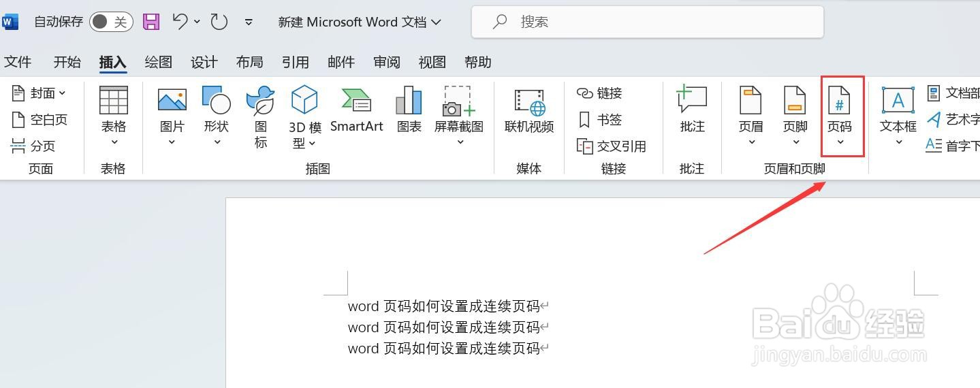Screen dimensions: 980x388
Task: Click the 首字下沉 drop cap button
Action: 953,146
